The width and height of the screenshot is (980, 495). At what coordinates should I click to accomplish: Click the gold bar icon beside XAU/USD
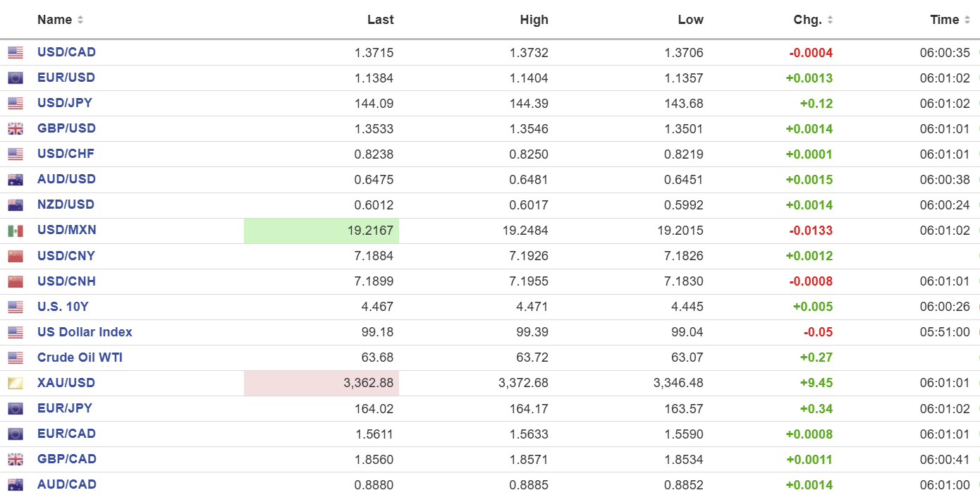point(16,383)
